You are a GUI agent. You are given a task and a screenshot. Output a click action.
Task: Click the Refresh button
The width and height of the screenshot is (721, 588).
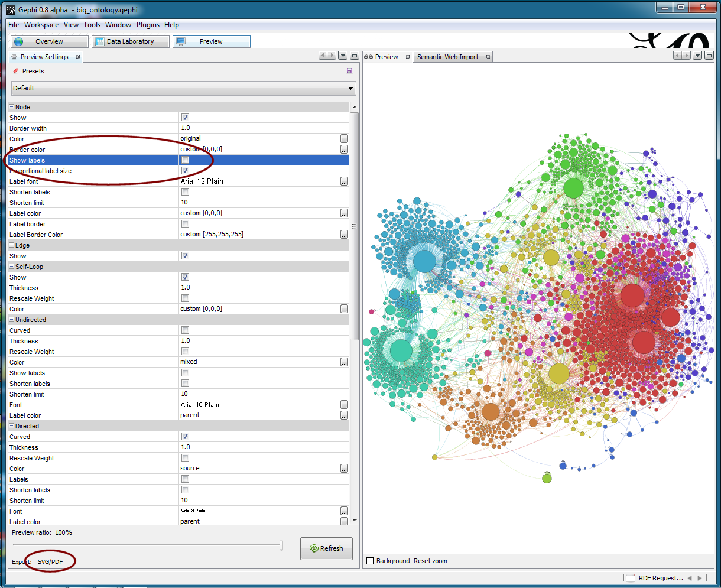(326, 548)
